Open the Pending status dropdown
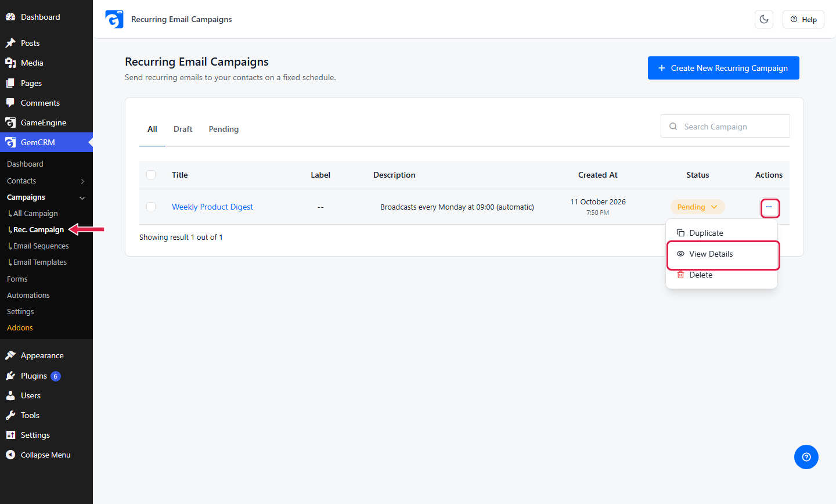836x504 pixels. (697, 207)
